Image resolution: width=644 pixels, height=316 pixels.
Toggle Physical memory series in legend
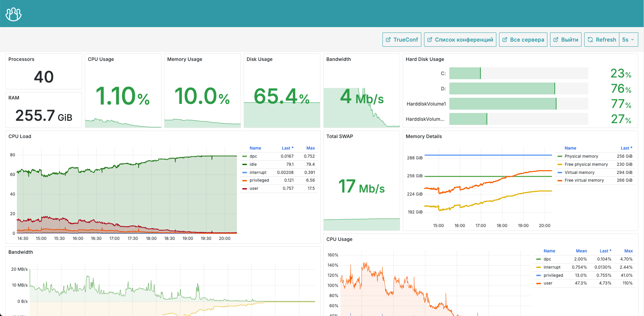coord(581,156)
